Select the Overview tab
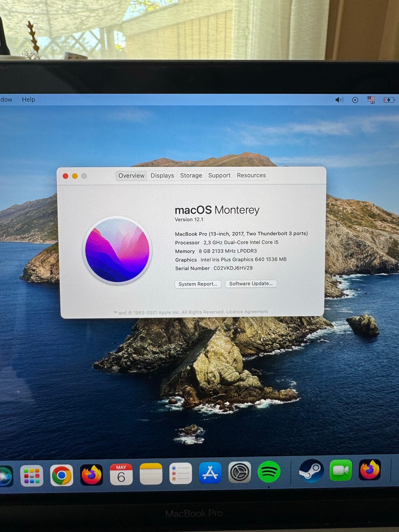The height and width of the screenshot is (532, 399). point(131,175)
